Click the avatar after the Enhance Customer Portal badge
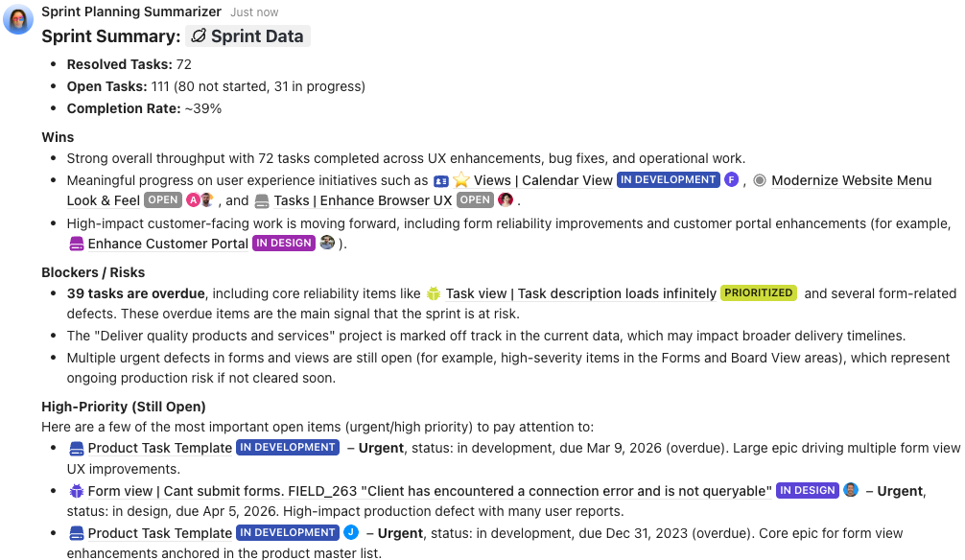 [x=325, y=243]
